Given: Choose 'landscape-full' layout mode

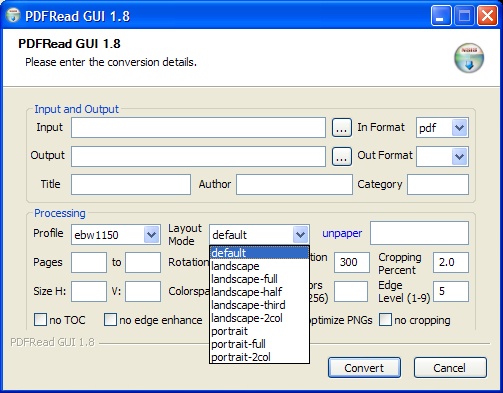Looking at the screenshot, I should 259,279.
